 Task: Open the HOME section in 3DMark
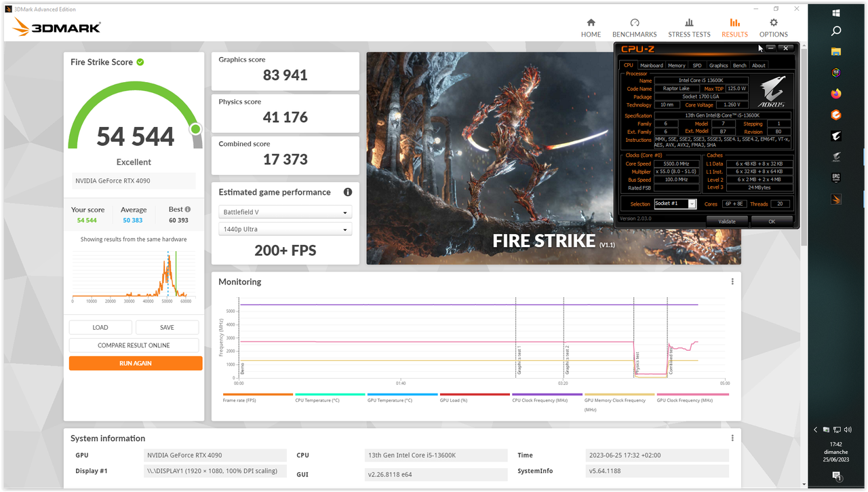pos(591,28)
